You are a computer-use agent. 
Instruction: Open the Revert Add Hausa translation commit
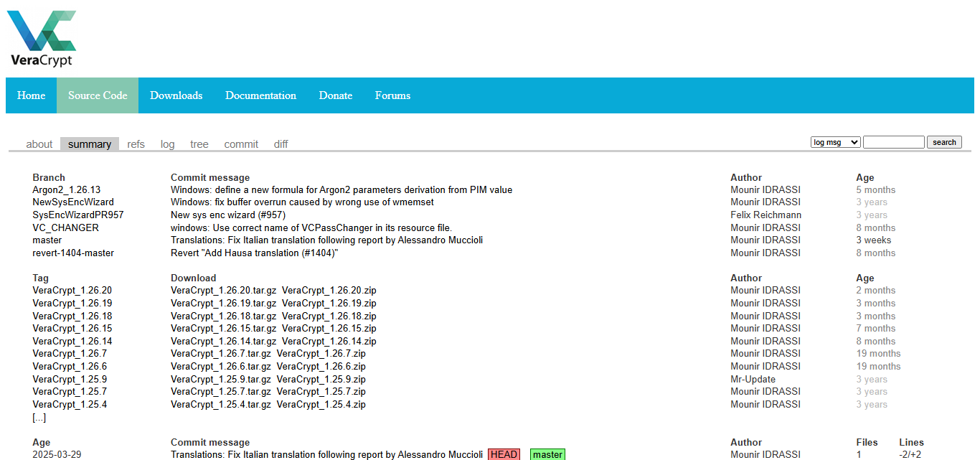click(x=254, y=253)
